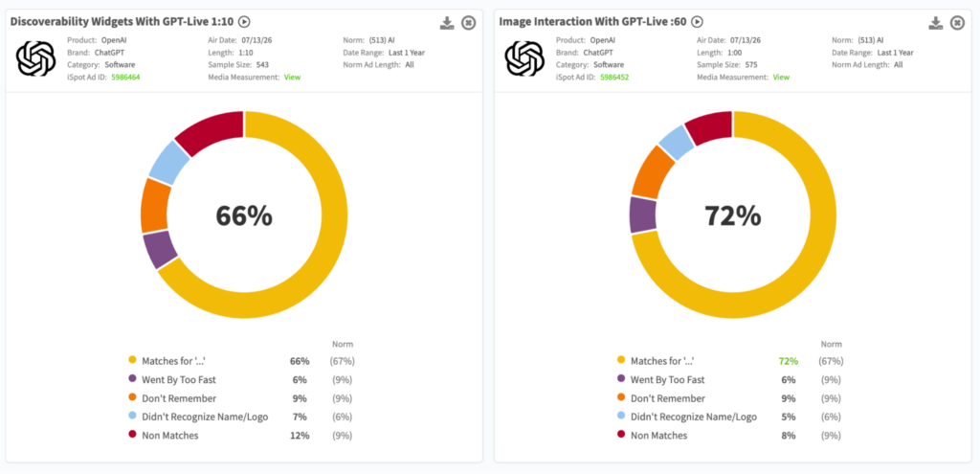The image size is (980, 474).
Task: Toggle red Non Matches legend in left chart
Action: pyautogui.click(x=132, y=436)
